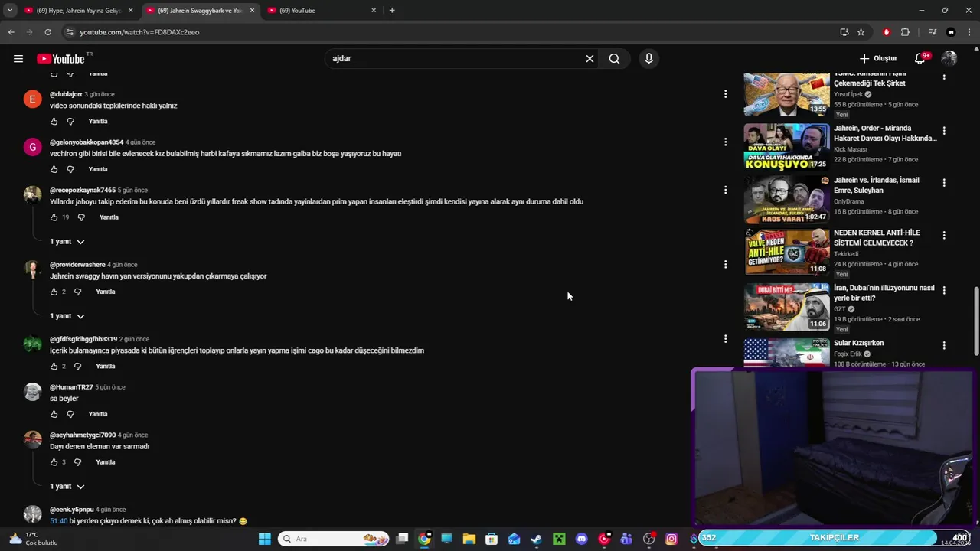Open Steam from the taskbar
The height and width of the screenshot is (551, 980).
pos(537,539)
